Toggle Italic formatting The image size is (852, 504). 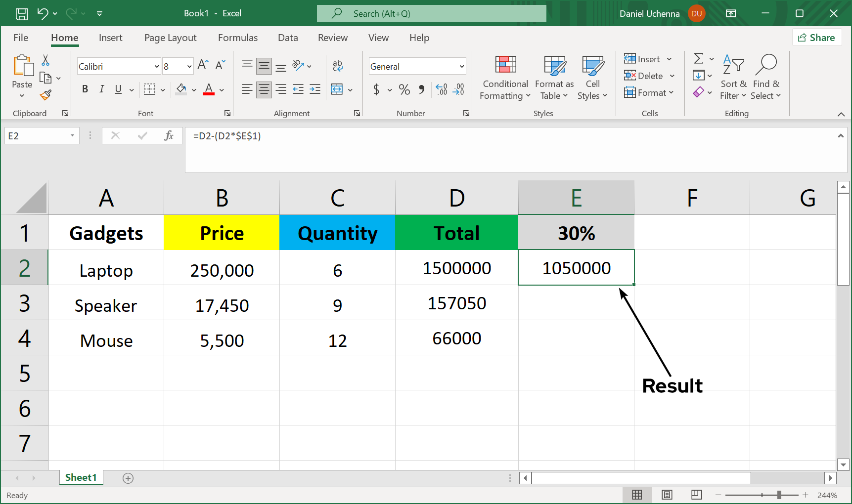(x=101, y=89)
